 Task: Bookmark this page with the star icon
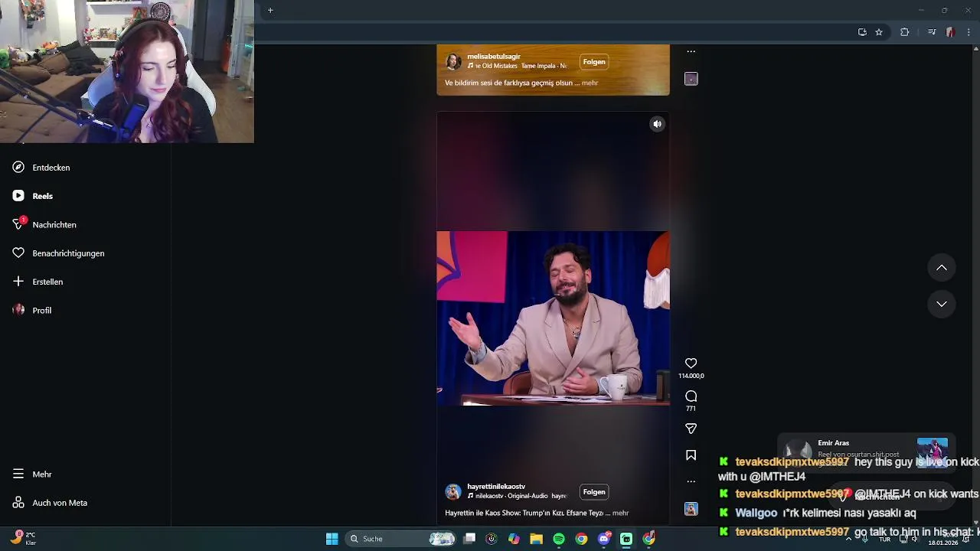[x=879, y=32]
